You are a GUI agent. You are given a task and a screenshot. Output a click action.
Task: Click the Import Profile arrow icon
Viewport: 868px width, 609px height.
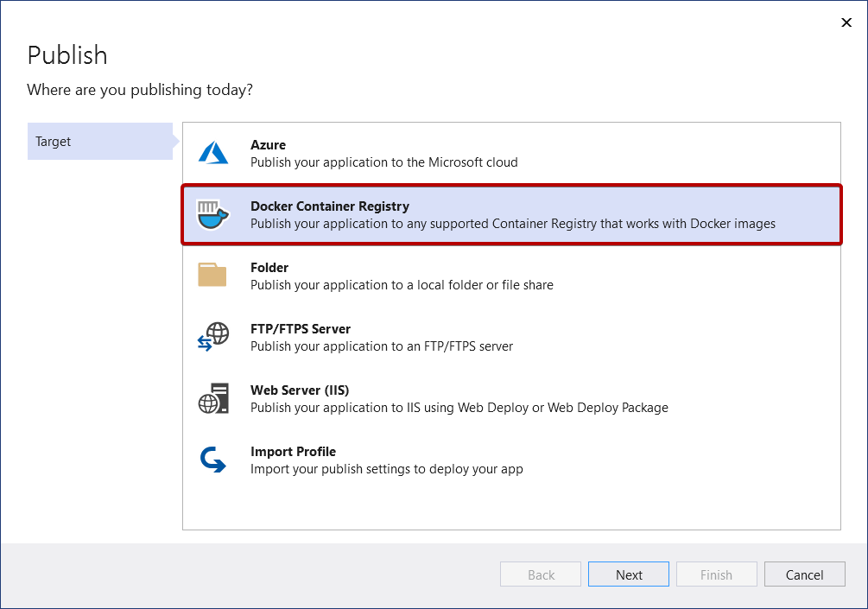213,460
